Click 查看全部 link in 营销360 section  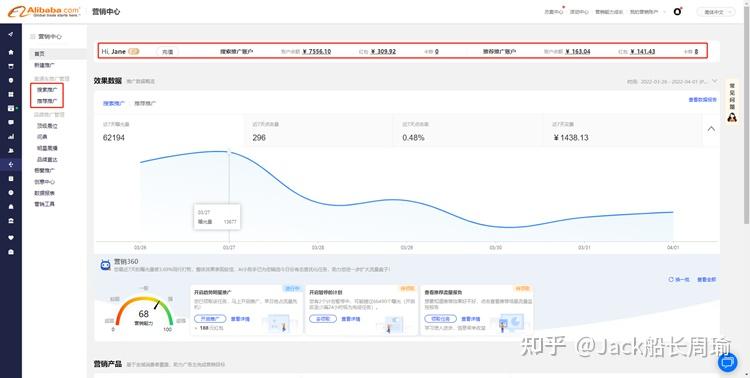pyautogui.click(x=706, y=279)
